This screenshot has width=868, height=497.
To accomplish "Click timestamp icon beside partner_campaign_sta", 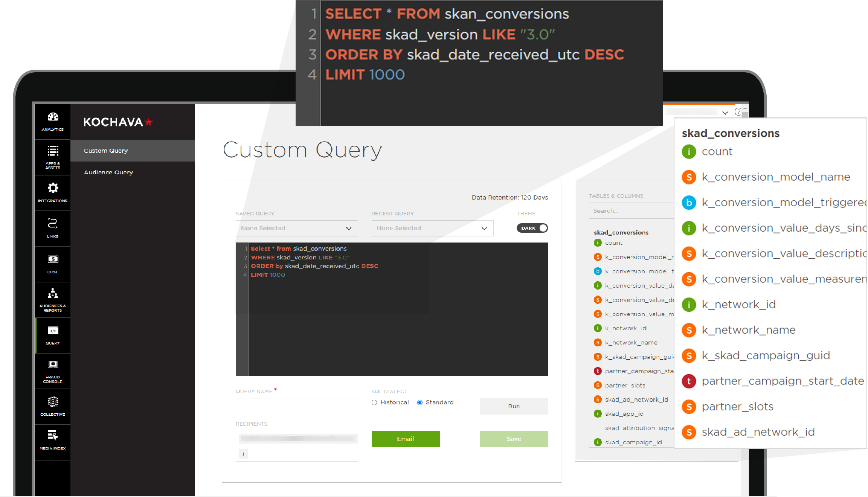I will 598,371.
